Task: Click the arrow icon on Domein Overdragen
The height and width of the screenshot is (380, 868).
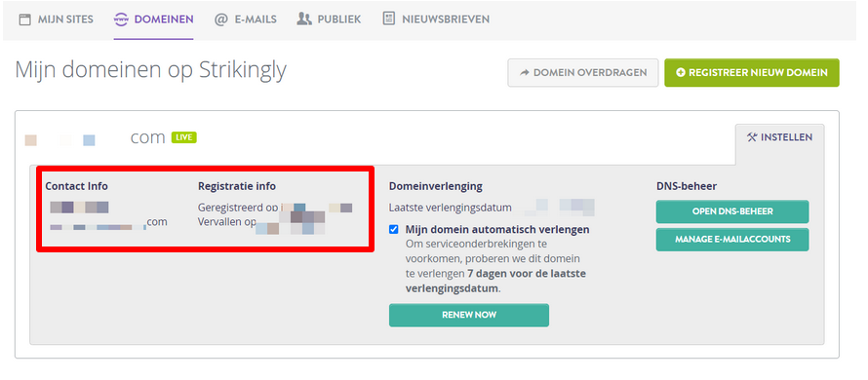Action: [x=525, y=73]
